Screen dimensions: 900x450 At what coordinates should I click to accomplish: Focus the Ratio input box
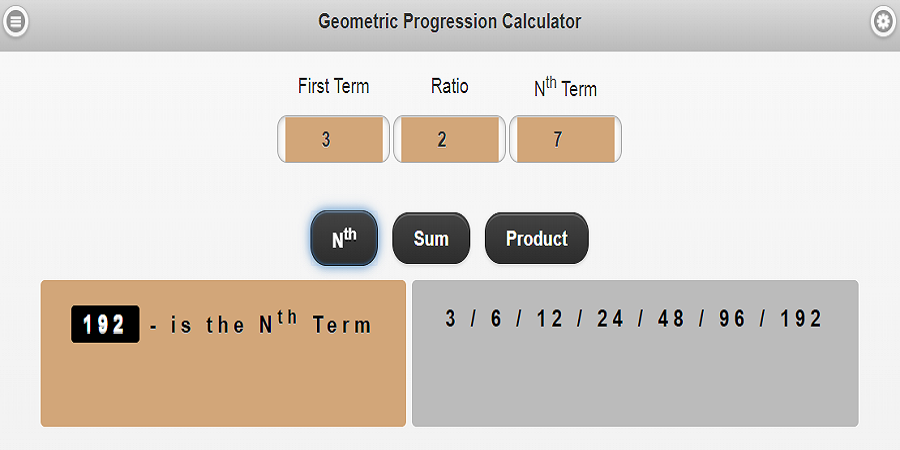pyautogui.click(x=450, y=139)
